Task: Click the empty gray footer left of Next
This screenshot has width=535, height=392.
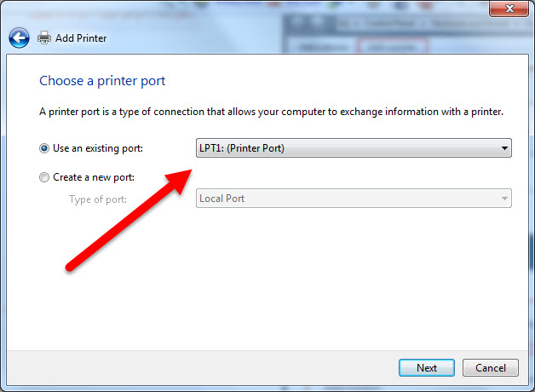Action: coord(203,368)
